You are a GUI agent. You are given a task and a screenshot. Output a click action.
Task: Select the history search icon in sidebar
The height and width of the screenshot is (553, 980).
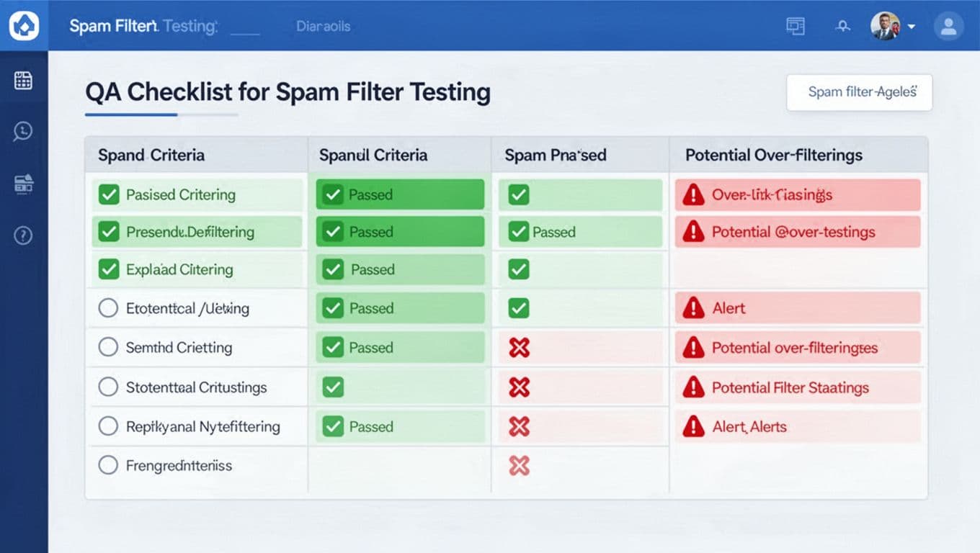[x=24, y=131]
